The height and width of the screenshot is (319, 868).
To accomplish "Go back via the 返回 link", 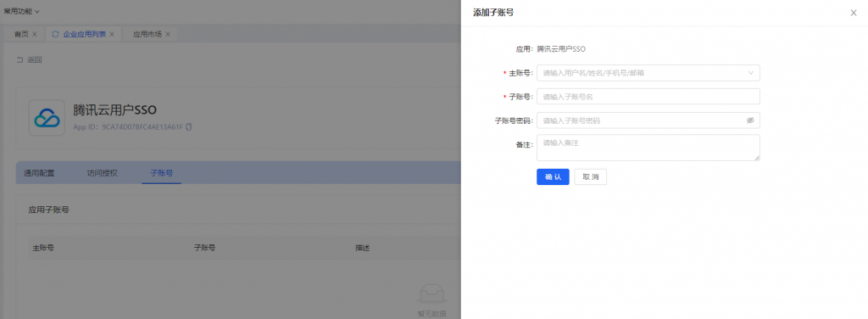I will [x=30, y=59].
